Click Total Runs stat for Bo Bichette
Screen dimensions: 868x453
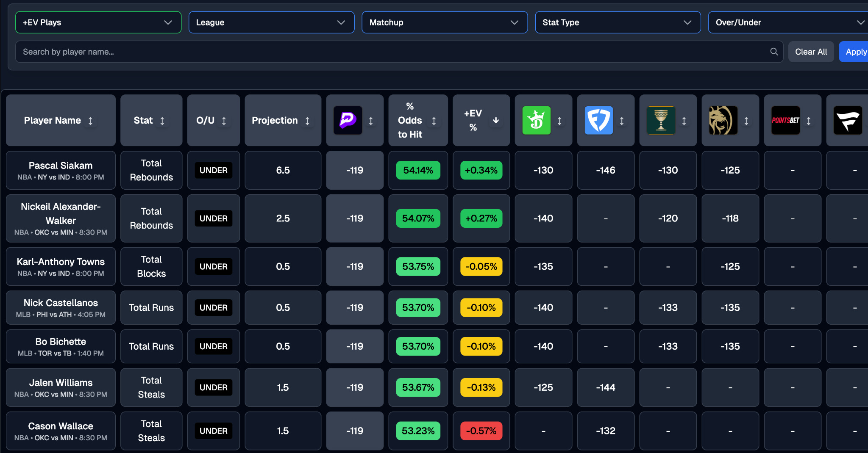151,346
